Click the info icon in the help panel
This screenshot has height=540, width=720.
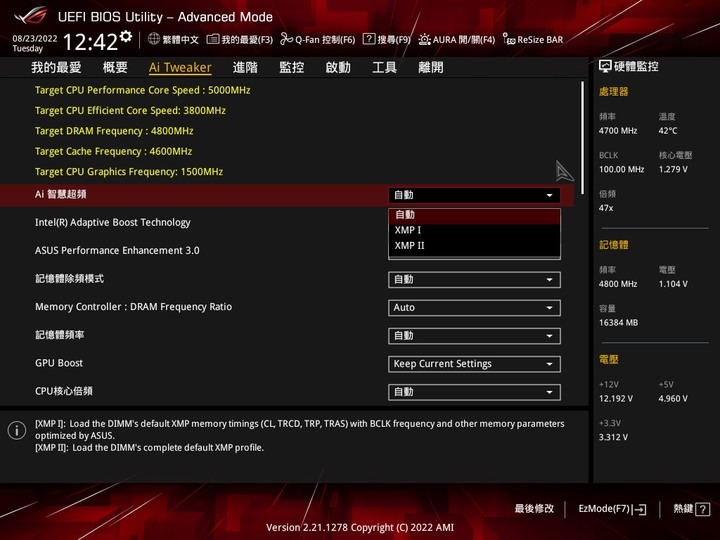pos(17,430)
